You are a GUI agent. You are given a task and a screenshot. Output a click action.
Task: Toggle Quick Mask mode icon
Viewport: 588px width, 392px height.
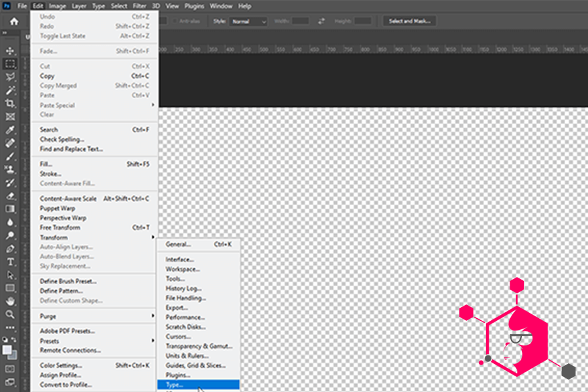pyautogui.click(x=10, y=369)
